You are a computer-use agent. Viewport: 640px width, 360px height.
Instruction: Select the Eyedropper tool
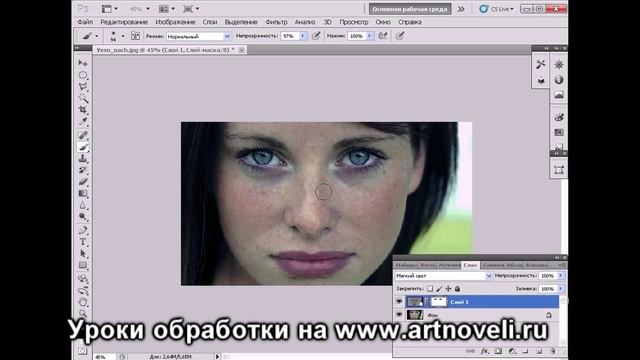(83, 121)
